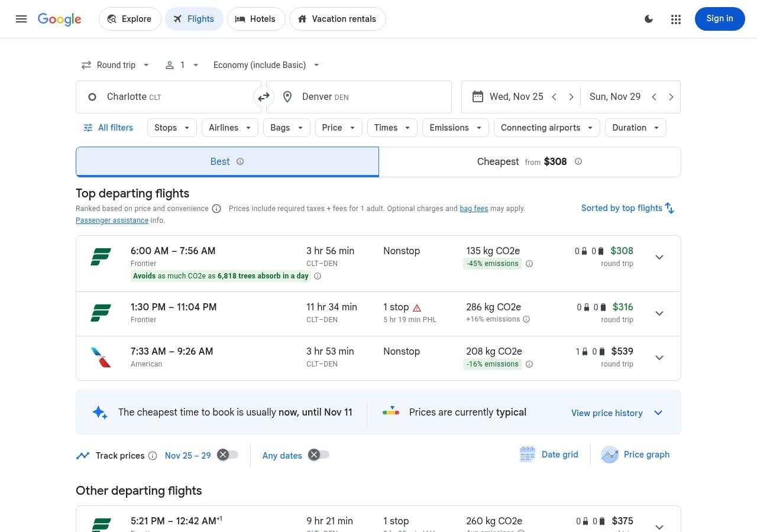Screen dimensions: 757x532
Task: View warning on the 1 stop PHL layover
Action: point(417,307)
